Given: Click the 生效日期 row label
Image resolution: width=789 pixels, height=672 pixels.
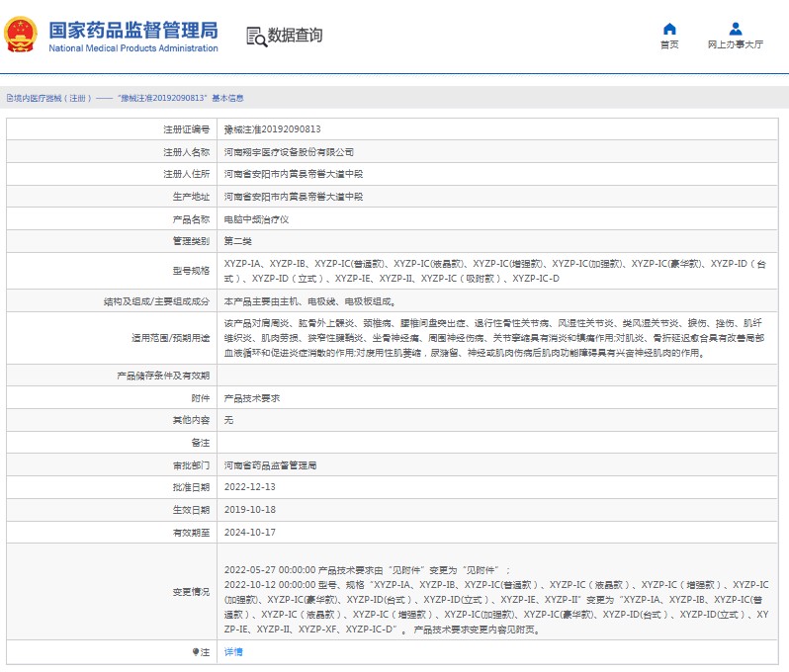Looking at the screenshot, I should click(x=191, y=510).
